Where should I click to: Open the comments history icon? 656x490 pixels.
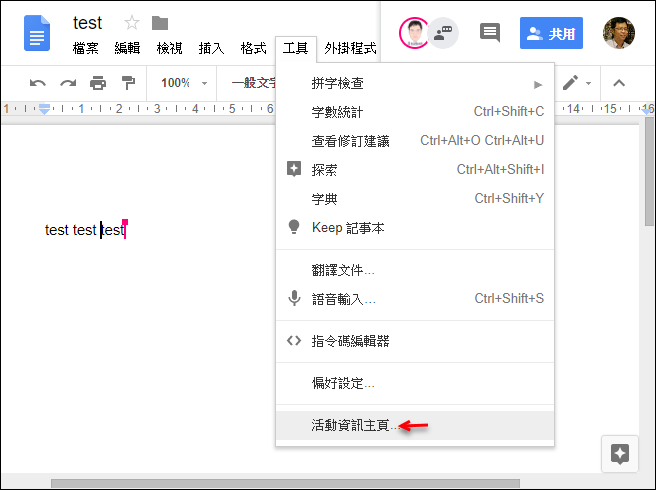489,33
